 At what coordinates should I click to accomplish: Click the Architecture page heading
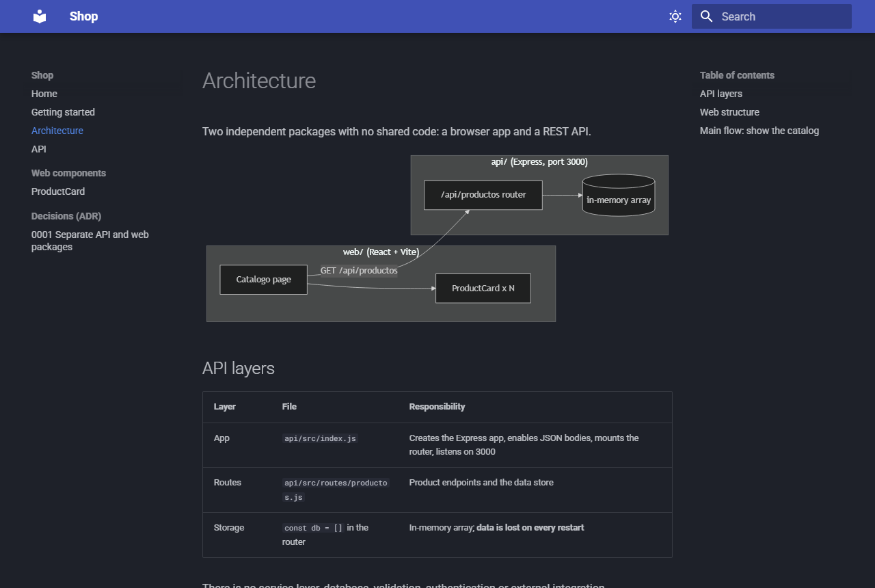click(259, 81)
